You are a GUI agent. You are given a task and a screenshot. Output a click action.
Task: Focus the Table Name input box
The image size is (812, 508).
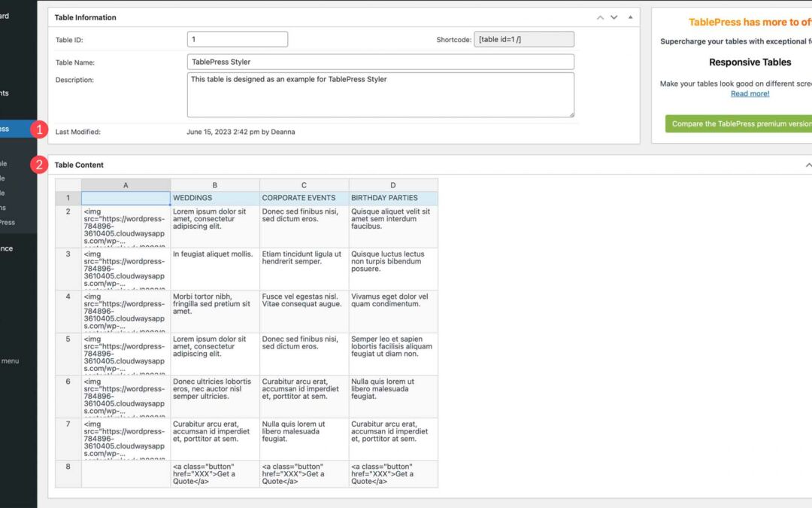(x=380, y=62)
